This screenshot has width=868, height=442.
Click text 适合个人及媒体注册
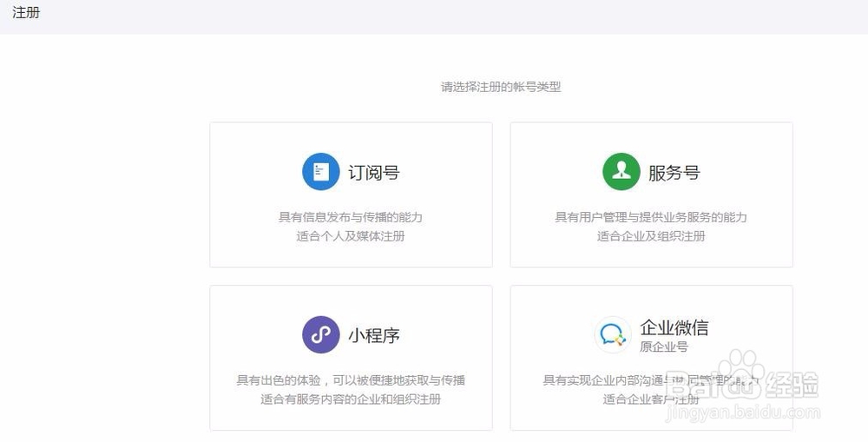point(351,236)
